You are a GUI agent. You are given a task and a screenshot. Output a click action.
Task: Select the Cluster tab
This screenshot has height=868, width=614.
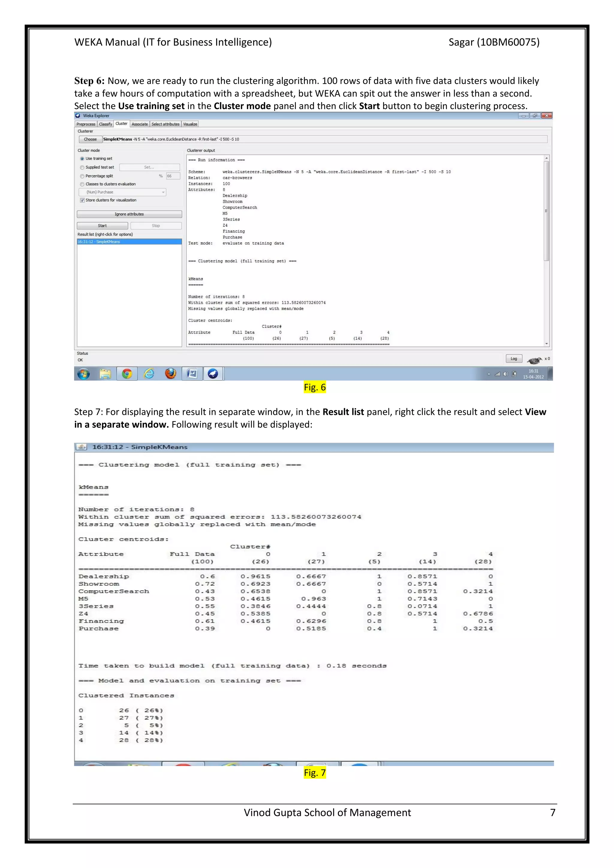pyautogui.click(x=121, y=123)
